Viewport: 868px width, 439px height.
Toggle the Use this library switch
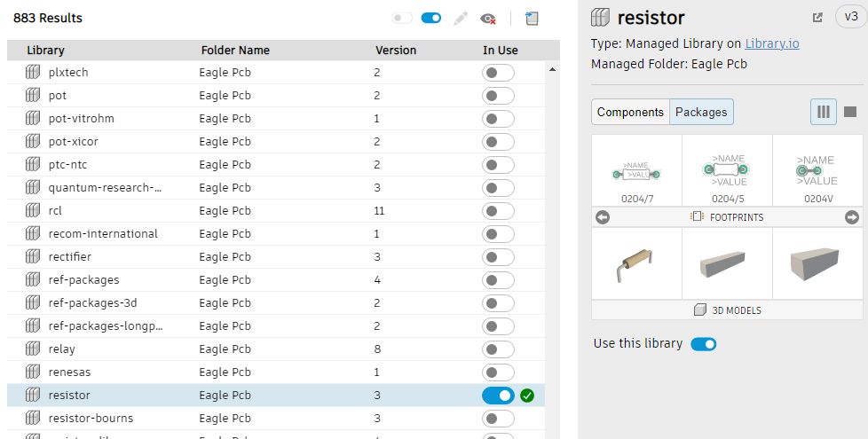click(x=704, y=344)
